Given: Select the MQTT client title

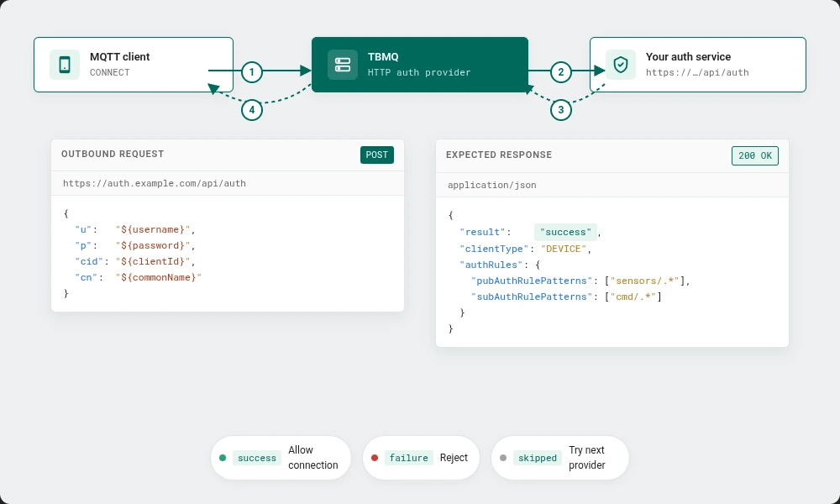Looking at the screenshot, I should (x=119, y=57).
